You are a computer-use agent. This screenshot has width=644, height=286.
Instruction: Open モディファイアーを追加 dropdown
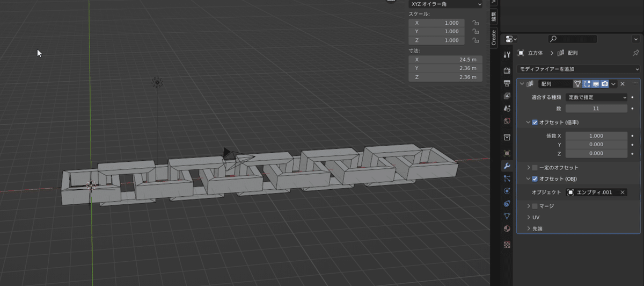(x=579, y=69)
